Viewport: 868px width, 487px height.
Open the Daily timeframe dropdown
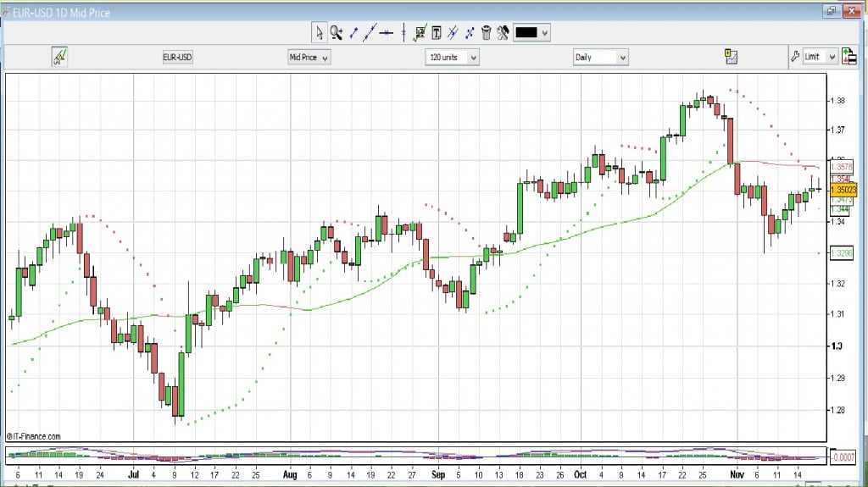coord(600,57)
